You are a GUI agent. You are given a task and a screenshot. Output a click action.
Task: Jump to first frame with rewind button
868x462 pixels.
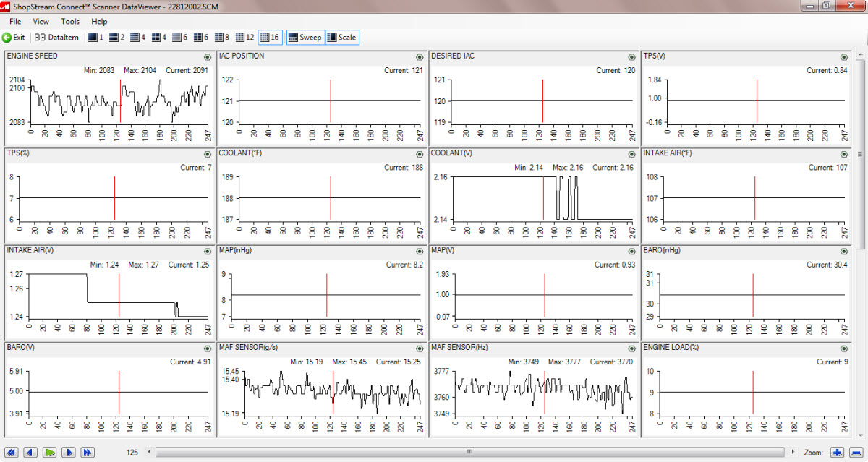[12, 452]
